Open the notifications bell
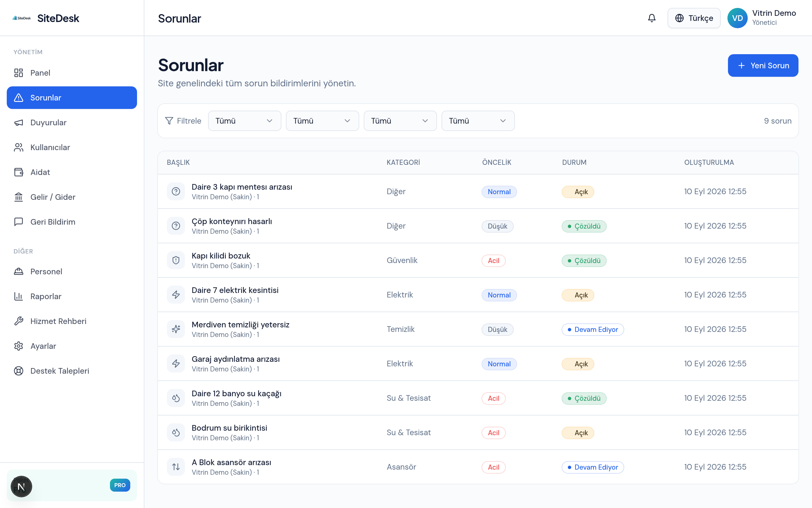Screen dimensions: 812x508 pos(652,18)
